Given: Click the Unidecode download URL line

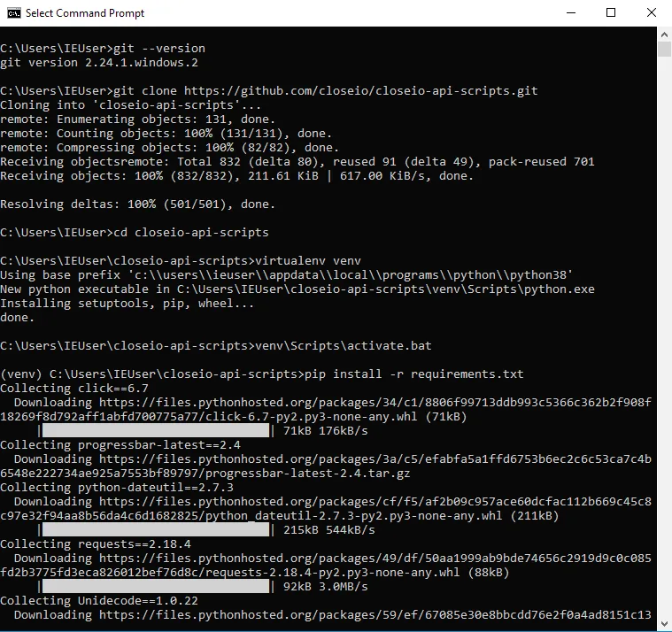Looking at the screenshot, I should (x=333, y=614).
